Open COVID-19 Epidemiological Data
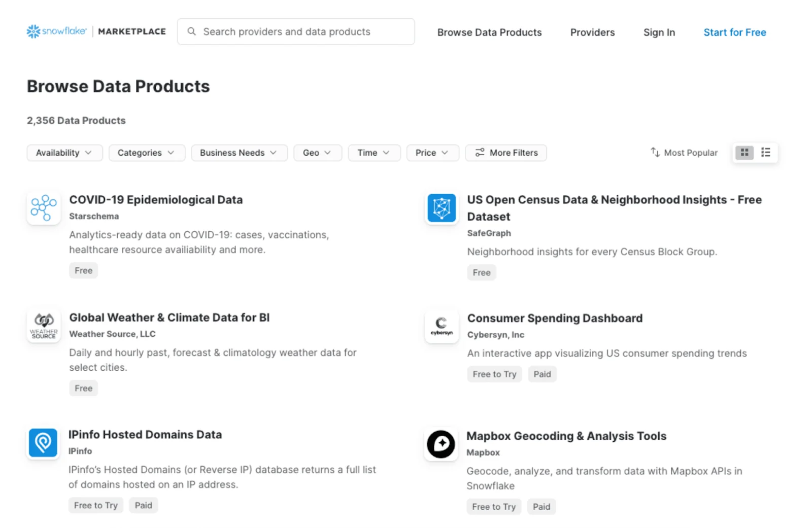 coord(156,199)
